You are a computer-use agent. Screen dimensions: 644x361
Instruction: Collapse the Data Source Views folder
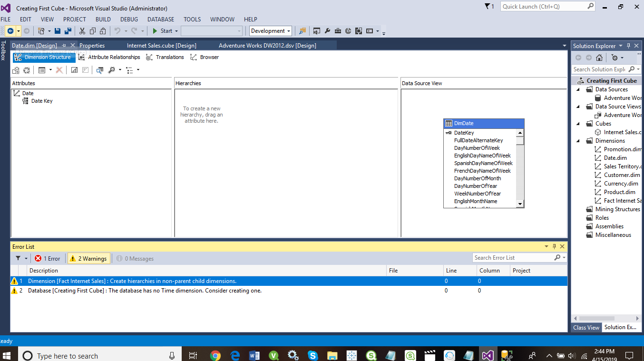click(579, 107)
